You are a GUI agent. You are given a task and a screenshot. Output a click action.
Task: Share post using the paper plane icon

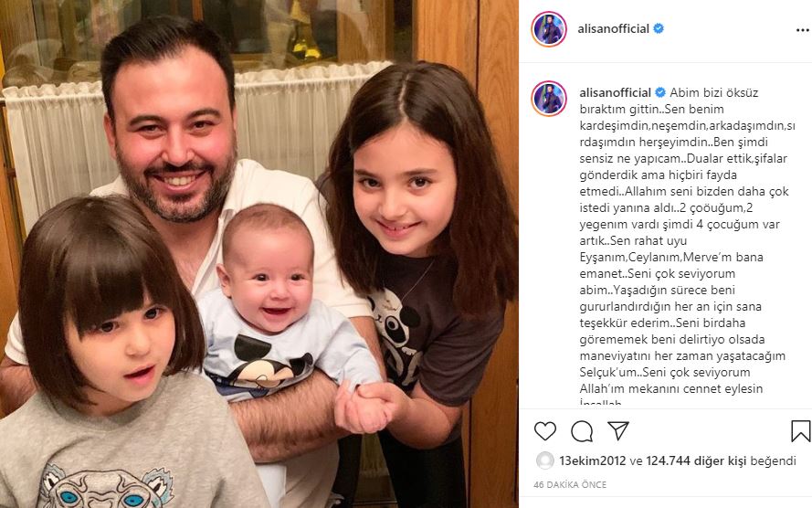(x=617, y=430)
